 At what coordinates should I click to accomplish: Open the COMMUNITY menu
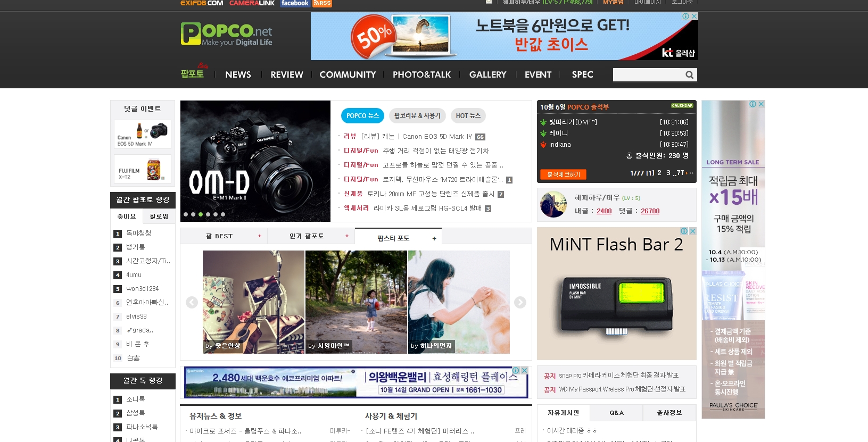pyautogui.click(x=348, y=74)
